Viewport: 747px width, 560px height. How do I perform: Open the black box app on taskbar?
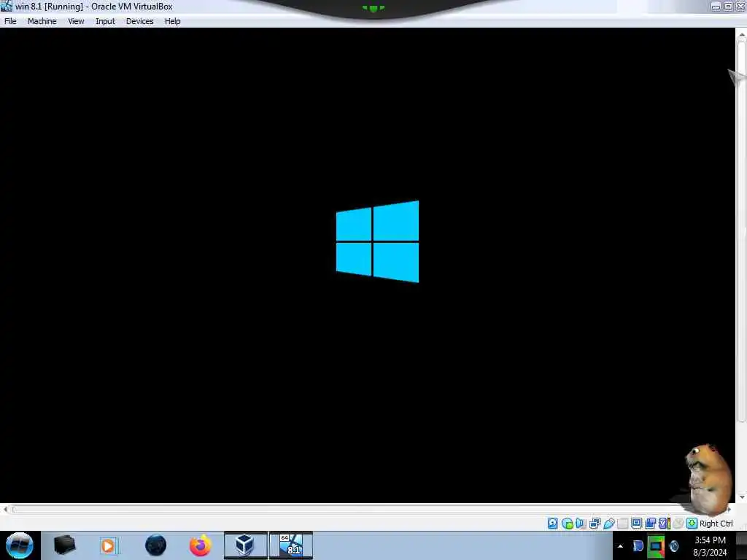coord(64,545)
